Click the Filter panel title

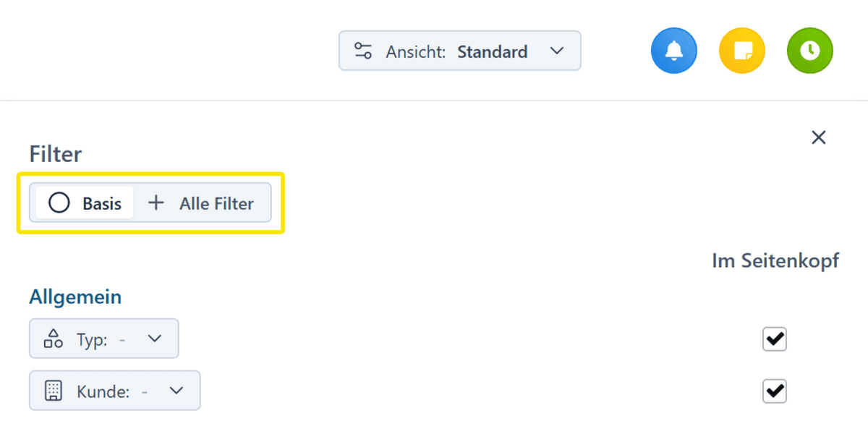(56, 154)
